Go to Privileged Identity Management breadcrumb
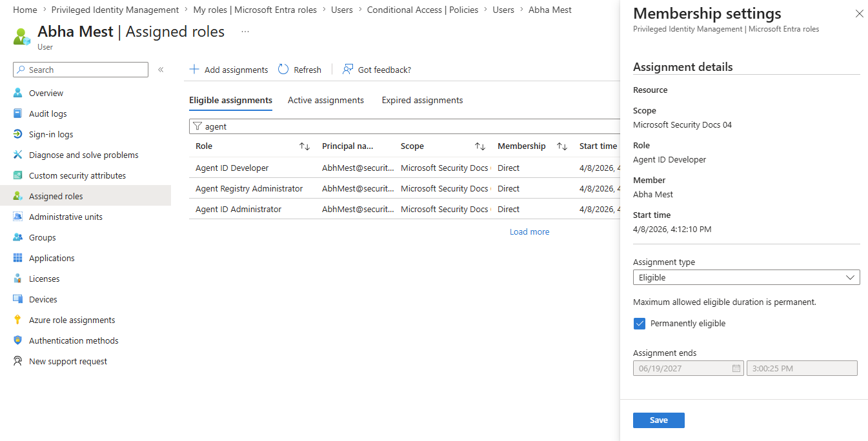Screen dimensions: 868x441 click(116, 10)
